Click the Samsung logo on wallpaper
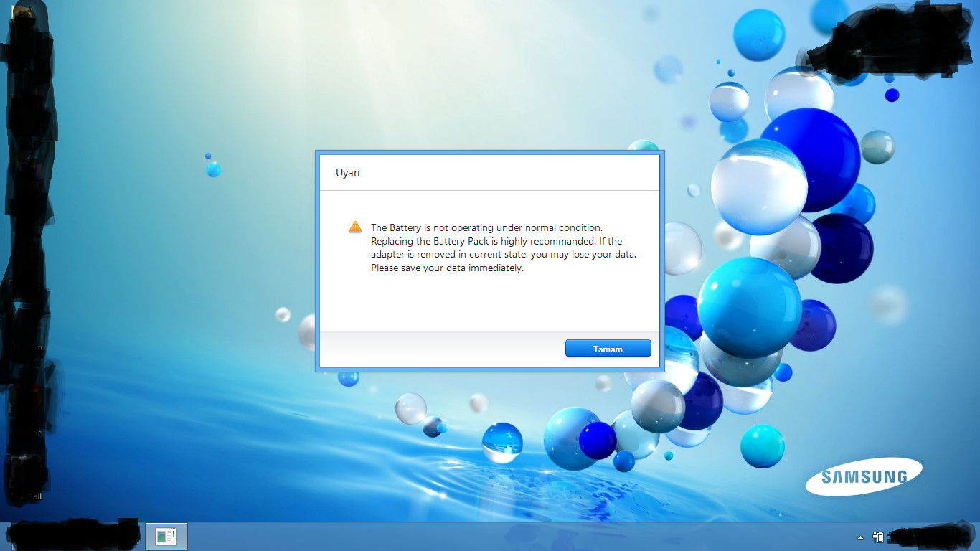Screen dimensions: 980x551 pos(864,476)
